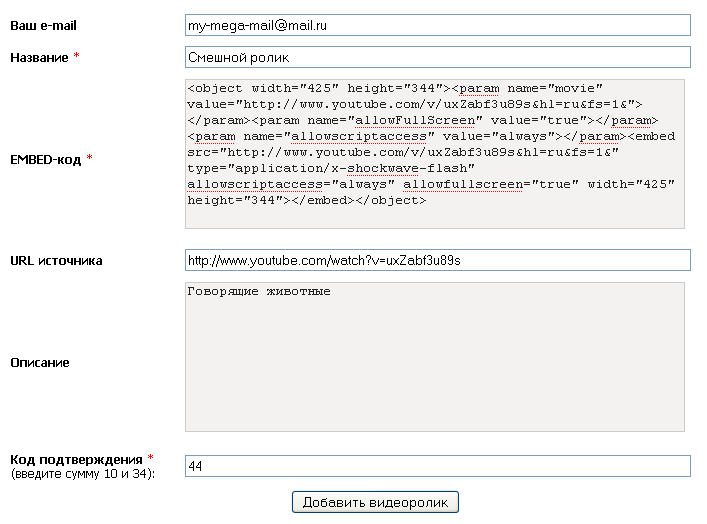Select the URL источника input field
The image size is (707, 524).
click(x=437, y=260)
